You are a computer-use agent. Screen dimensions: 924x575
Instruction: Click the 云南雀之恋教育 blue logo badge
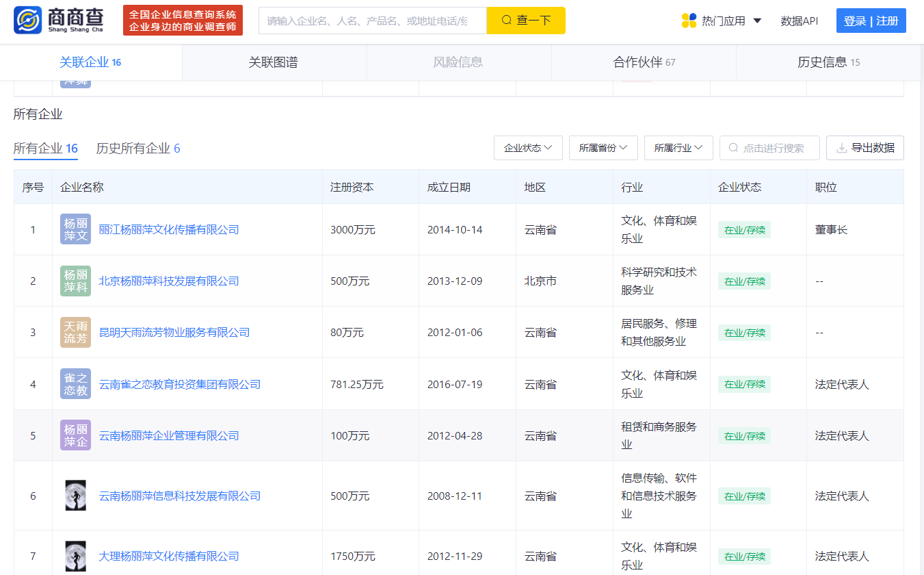pos(75,384)
